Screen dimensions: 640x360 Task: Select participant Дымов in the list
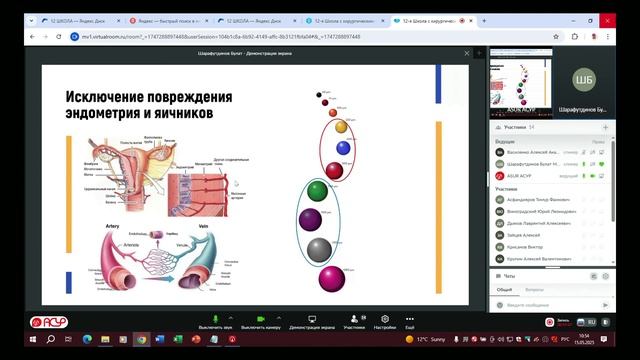(550, 223)
